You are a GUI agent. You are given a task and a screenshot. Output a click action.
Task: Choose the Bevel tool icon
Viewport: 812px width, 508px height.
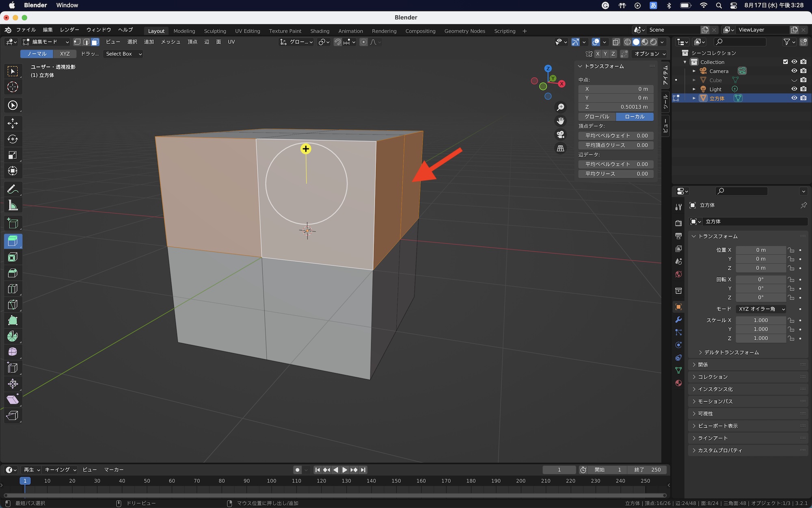(13, 273)
